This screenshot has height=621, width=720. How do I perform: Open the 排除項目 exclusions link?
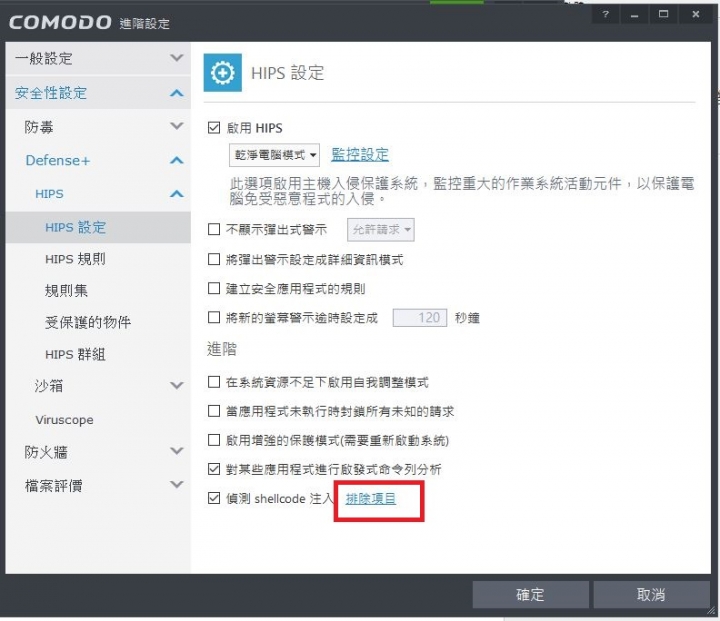click(x=371, y=498)
